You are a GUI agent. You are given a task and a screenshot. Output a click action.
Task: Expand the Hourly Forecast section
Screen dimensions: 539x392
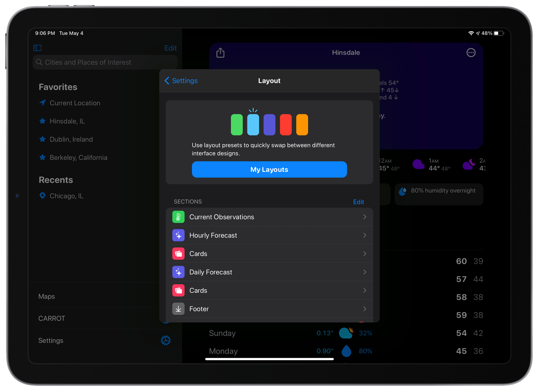coord(269,235)
